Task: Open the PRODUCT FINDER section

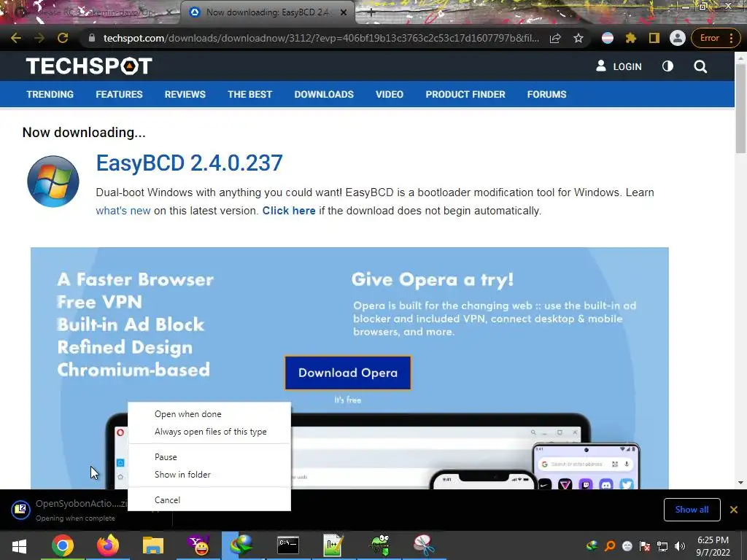Action: (465, 94)
